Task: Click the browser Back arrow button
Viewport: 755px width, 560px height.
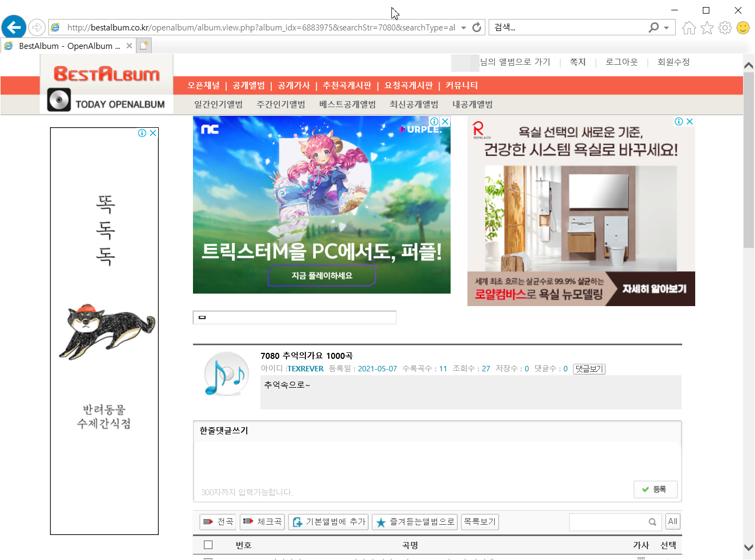Action: (14, 27)
